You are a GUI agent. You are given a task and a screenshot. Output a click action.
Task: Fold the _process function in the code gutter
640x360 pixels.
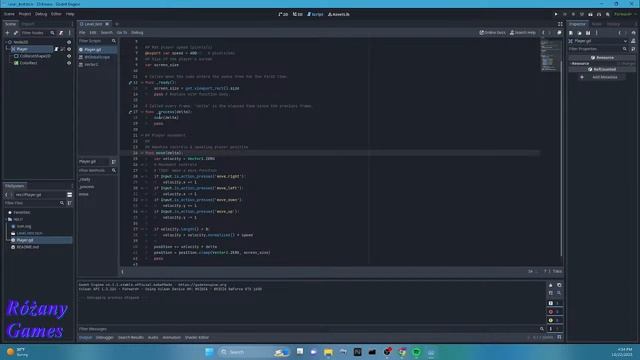click(x=142, y=112)
